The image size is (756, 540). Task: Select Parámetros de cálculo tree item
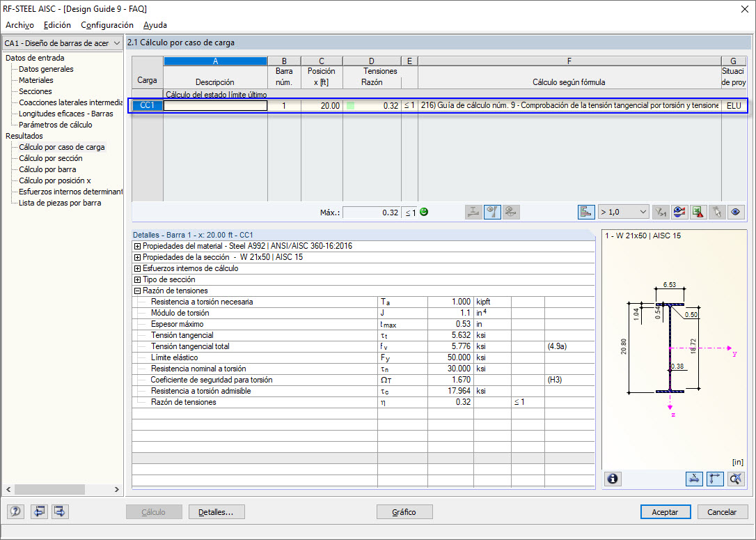[x=56, y=125]
